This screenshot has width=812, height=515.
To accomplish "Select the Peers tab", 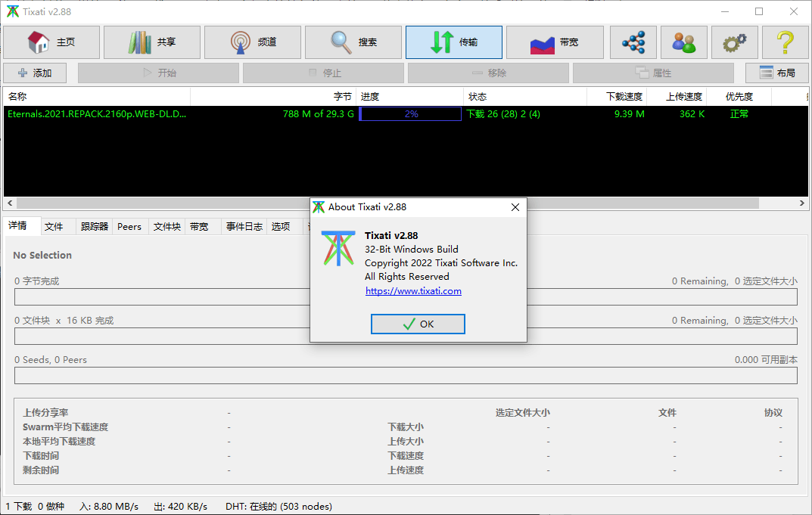I will pos(129,226).
